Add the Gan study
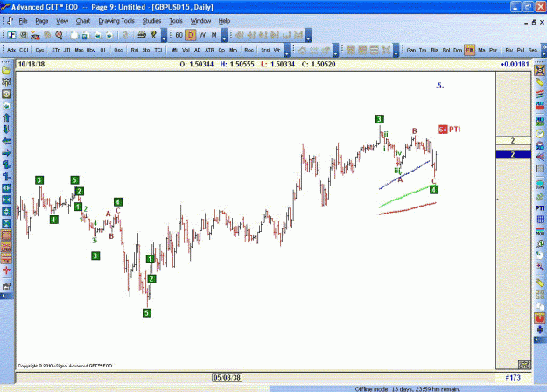This screenshot has height=392, width=547. click(411, 50)
